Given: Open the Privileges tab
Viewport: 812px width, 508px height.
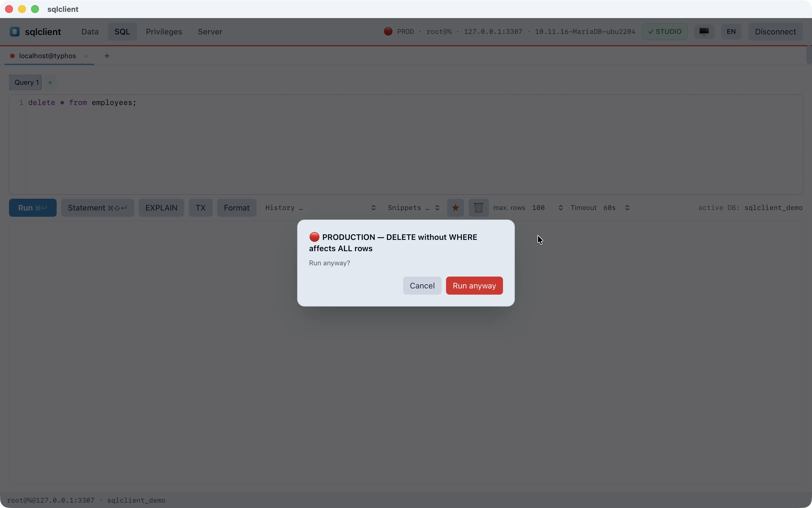Looking at the screenshot, I should (x=164, y=32).
